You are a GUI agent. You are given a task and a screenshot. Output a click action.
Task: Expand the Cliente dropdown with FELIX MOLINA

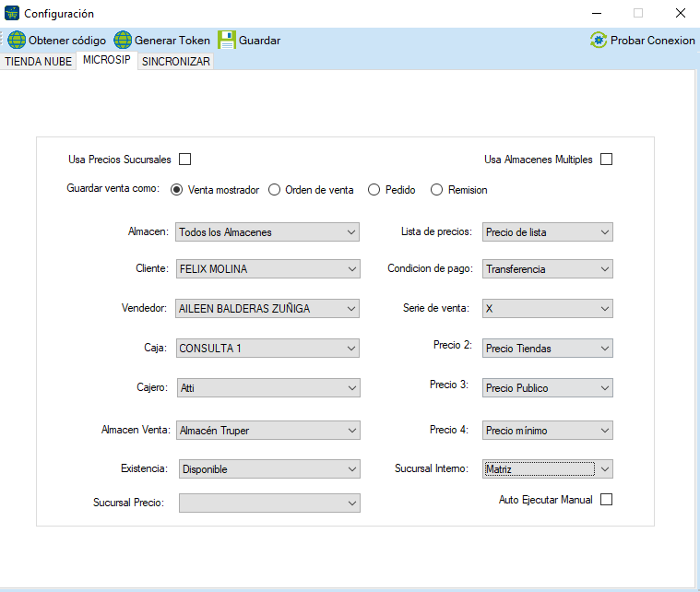point(267,268)
